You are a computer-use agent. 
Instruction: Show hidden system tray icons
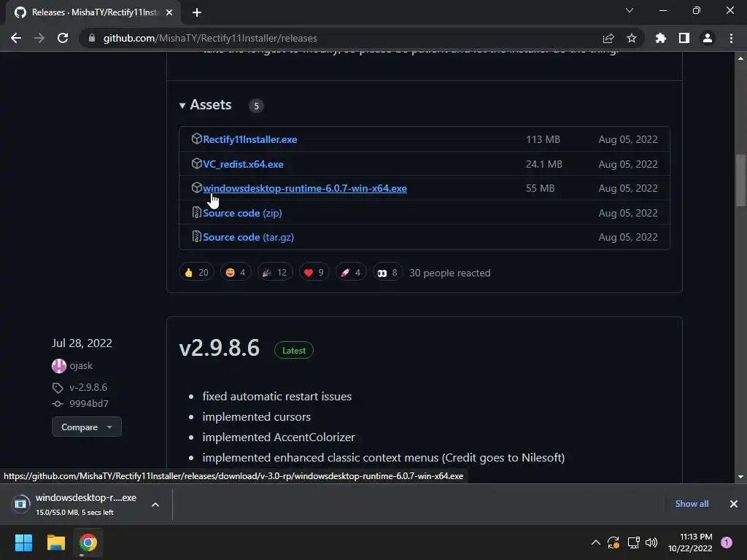pos(595,542)
